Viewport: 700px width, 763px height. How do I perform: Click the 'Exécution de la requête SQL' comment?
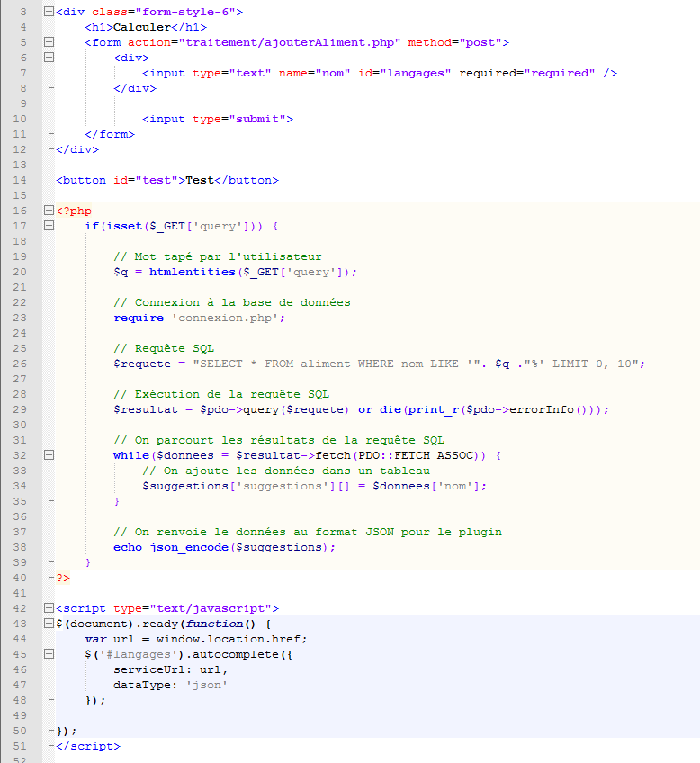tap(232, 394)
